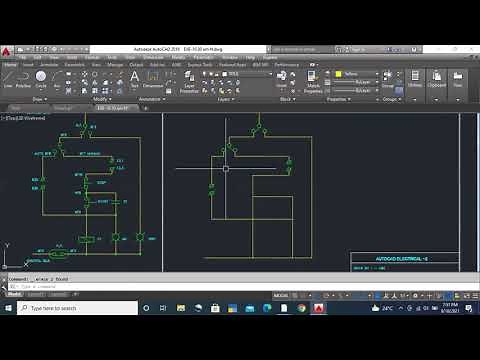Expand the Properties panel
480x360 pixels.
[x=339, y=99]
